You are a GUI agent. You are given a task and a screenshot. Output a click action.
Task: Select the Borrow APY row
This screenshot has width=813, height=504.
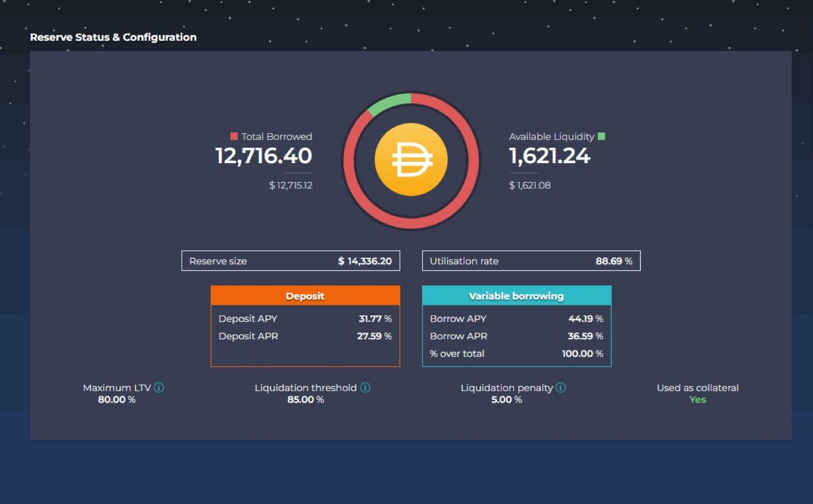[x=516, y=319]
